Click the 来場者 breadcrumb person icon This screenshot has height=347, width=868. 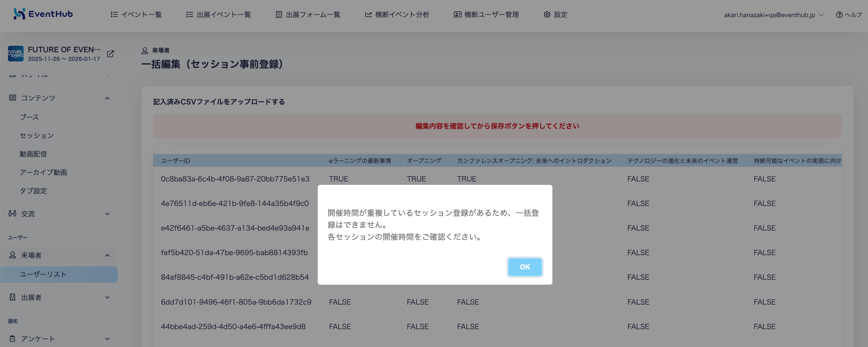click(x=144, y=51)
